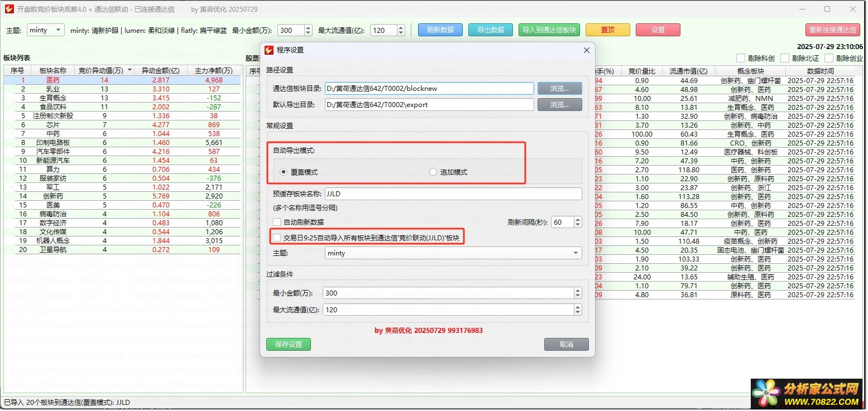Select the 服装家纺 row
The width and height of the screenshot is (868, 411).
point(122,178)
